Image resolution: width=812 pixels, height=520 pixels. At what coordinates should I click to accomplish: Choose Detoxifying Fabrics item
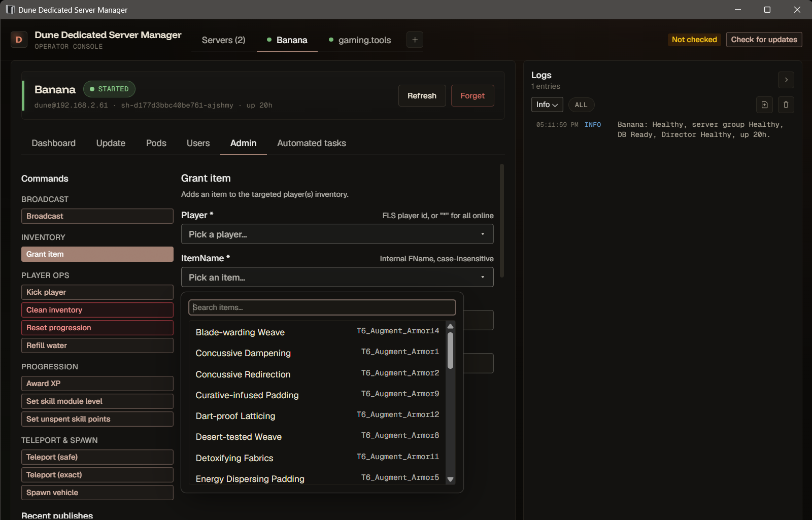318,458
